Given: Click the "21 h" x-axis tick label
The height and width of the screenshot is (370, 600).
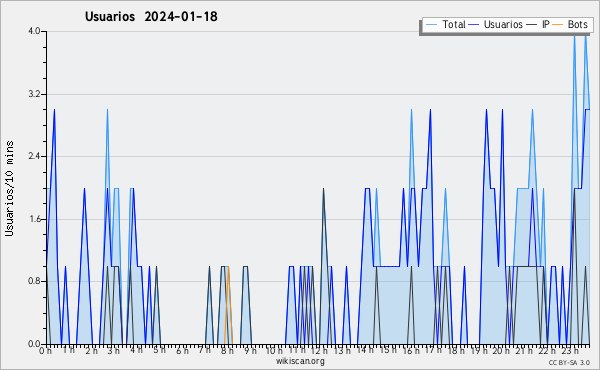Looking at the screenshot, I should [x=524, y=351].
